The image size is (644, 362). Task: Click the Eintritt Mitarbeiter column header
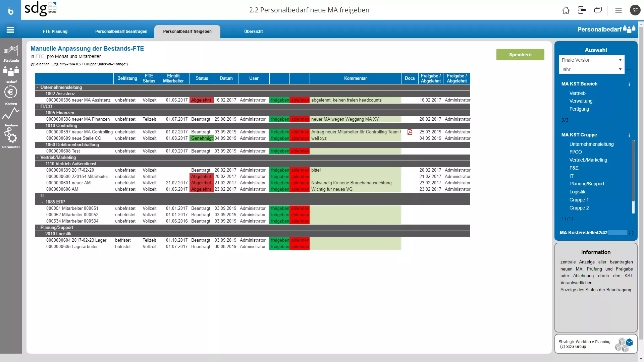tap(173, 78)
